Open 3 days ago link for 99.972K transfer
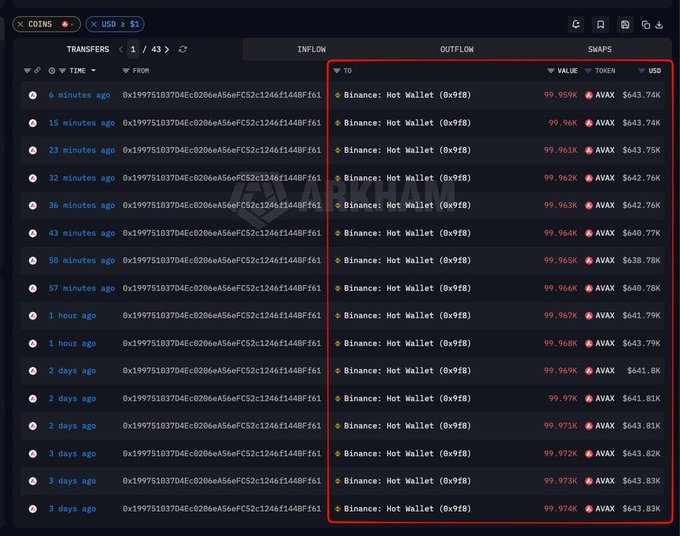680x536 pixels. click(x=72, y=454)
